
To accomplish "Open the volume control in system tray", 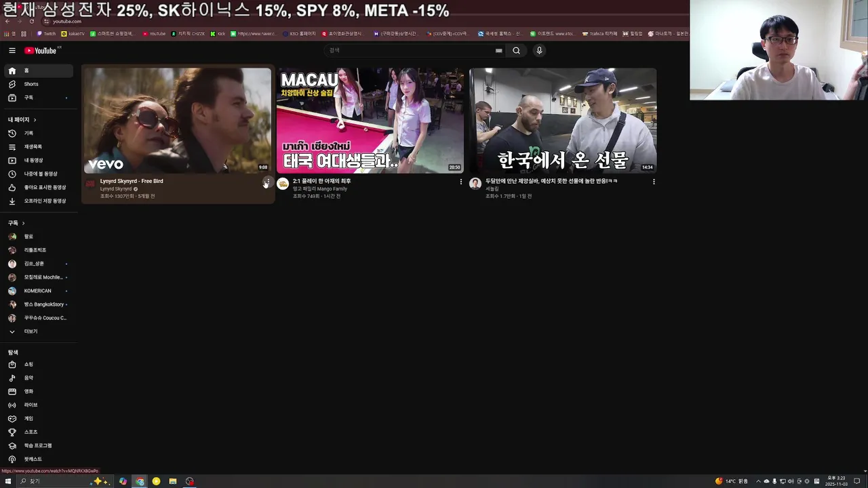I will 791,481.
